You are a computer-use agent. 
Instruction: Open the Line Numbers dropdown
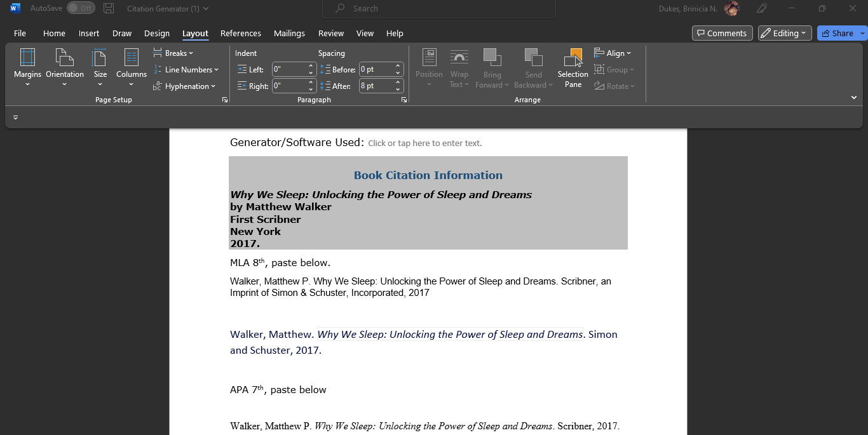[x=186, y=70]
